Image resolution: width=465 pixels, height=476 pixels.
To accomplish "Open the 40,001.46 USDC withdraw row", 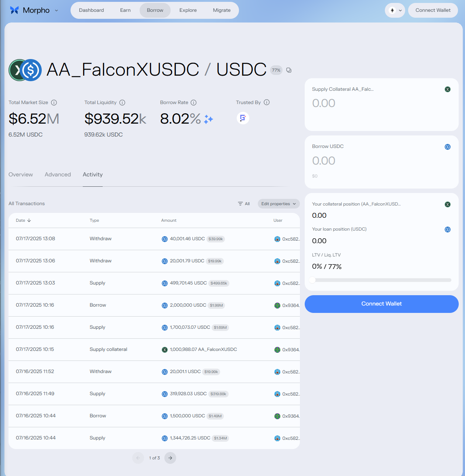I will click(154, 239).
